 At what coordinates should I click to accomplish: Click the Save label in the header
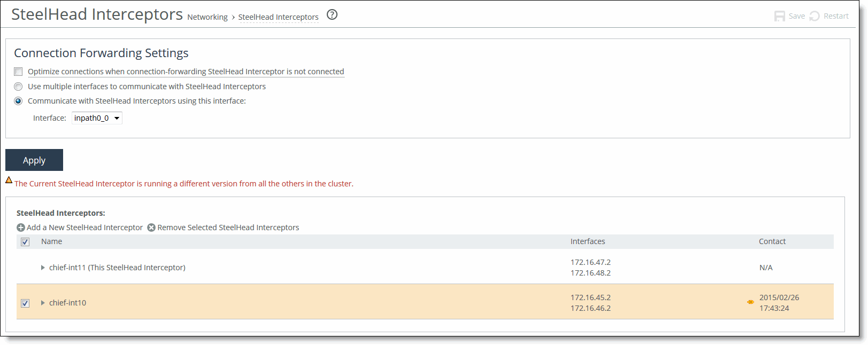[797, 16]
